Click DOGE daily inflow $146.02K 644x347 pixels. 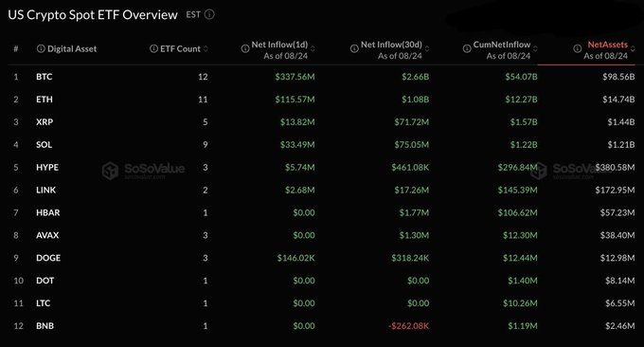295,258
